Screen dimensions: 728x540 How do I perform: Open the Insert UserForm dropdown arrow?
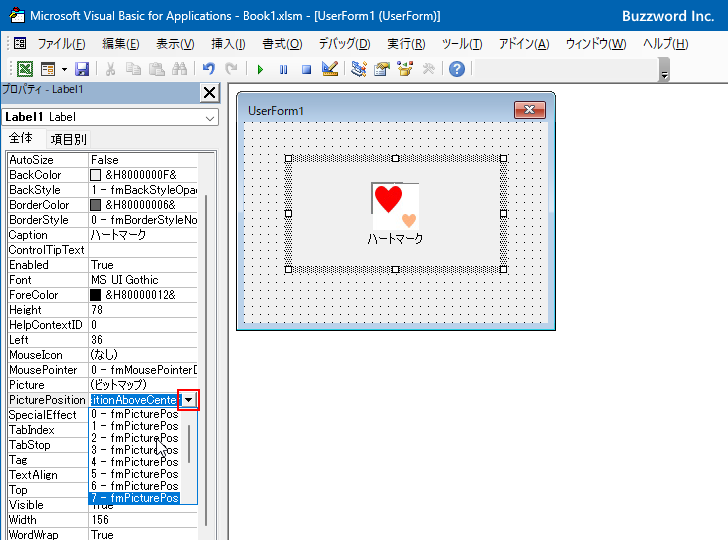64,70
